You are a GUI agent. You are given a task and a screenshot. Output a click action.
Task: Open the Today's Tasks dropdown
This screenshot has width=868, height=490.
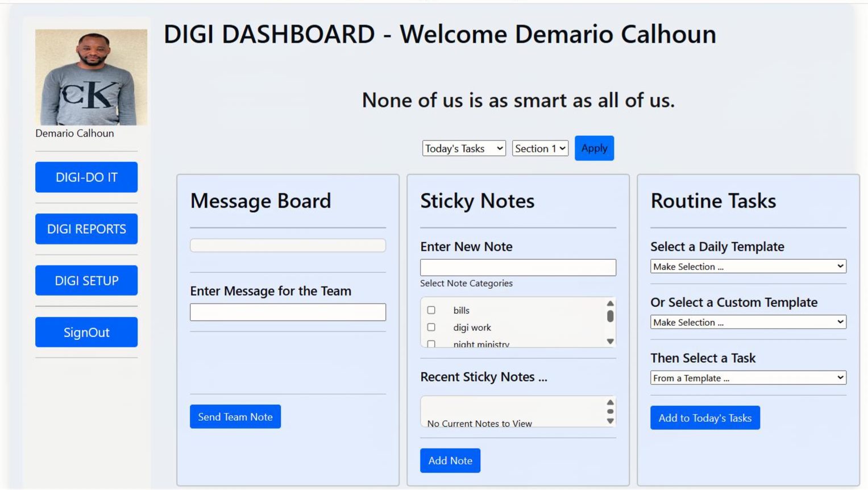pos(464,148)
